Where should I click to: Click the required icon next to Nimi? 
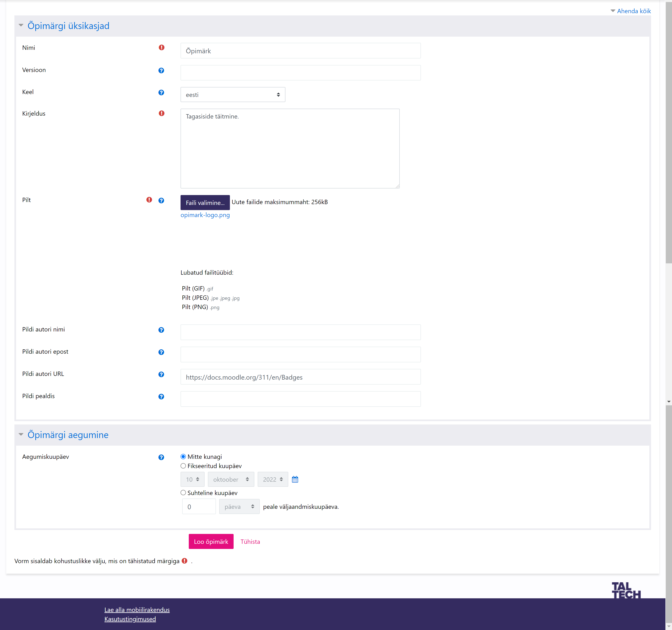pos(162,48)
